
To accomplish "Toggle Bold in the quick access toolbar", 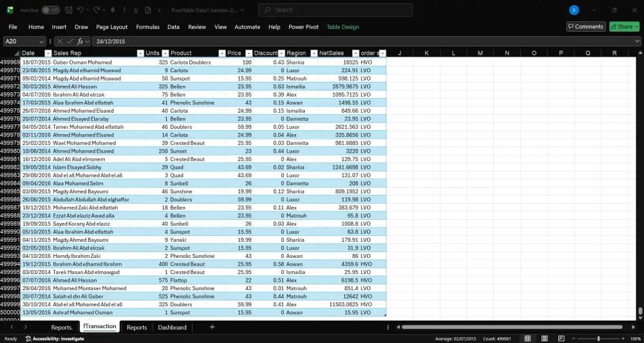I will [113, 10].
